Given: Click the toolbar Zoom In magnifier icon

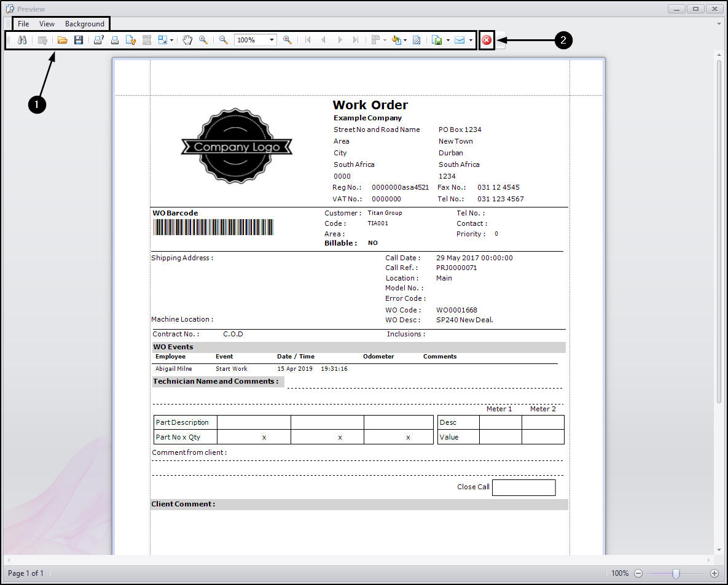Looking at the screenshot, I should coord(287,40).
